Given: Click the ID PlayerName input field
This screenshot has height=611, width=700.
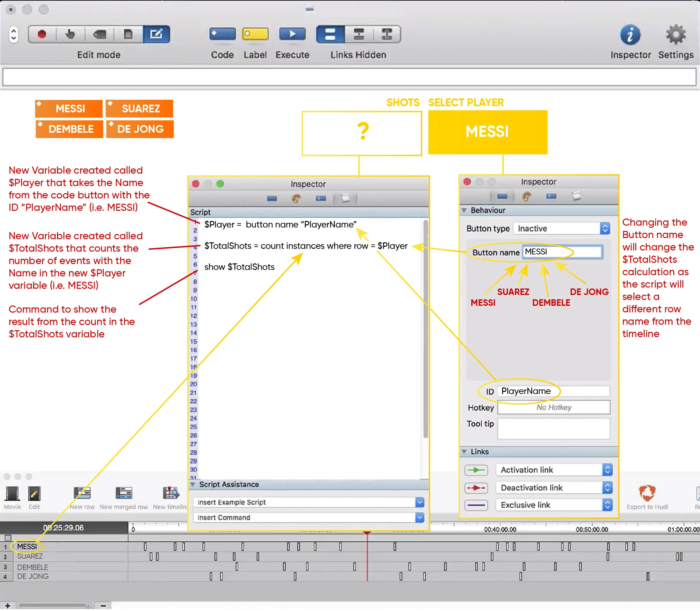Looking at the screenshot, I should (x=553, y=392).
